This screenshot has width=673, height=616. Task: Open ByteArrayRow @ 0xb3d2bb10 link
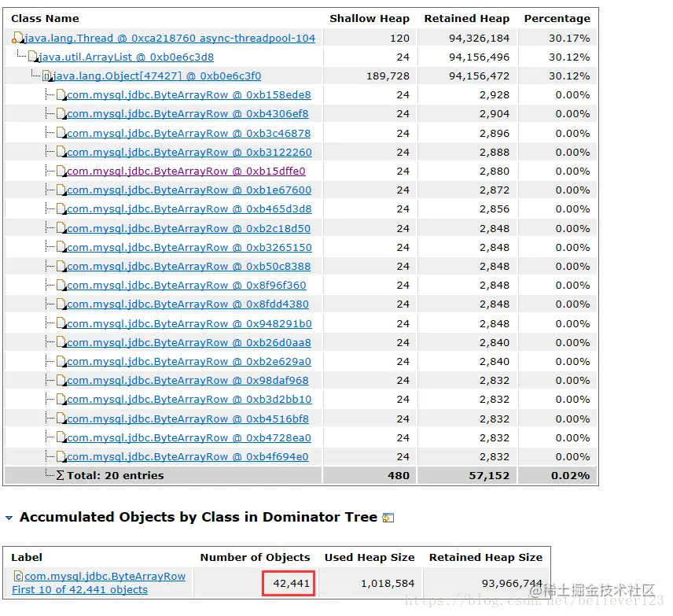coord(189,400)
